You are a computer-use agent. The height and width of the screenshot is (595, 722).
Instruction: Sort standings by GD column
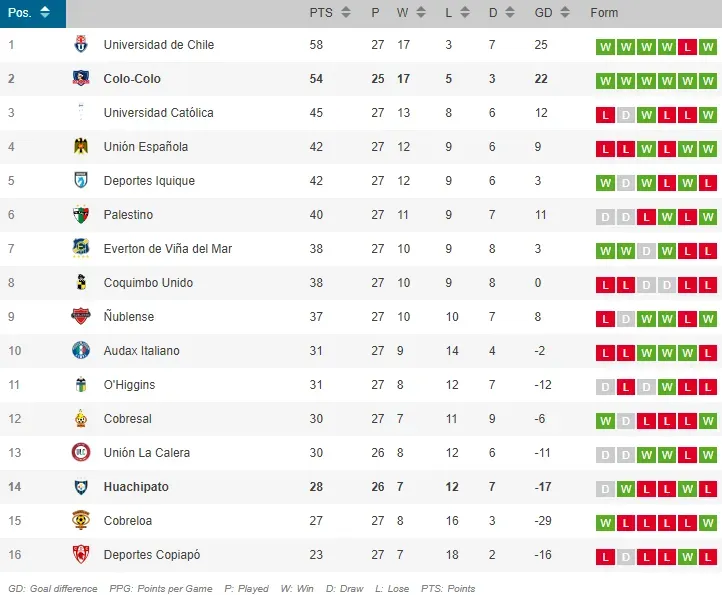[x=553, y=13]
